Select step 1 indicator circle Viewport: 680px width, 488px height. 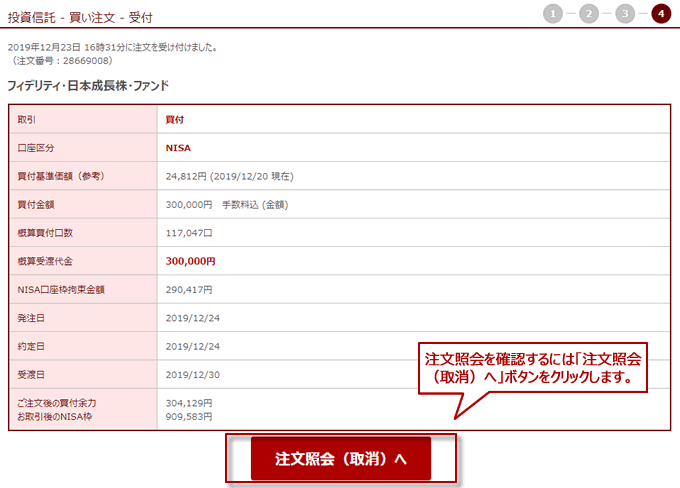[552, 14]
